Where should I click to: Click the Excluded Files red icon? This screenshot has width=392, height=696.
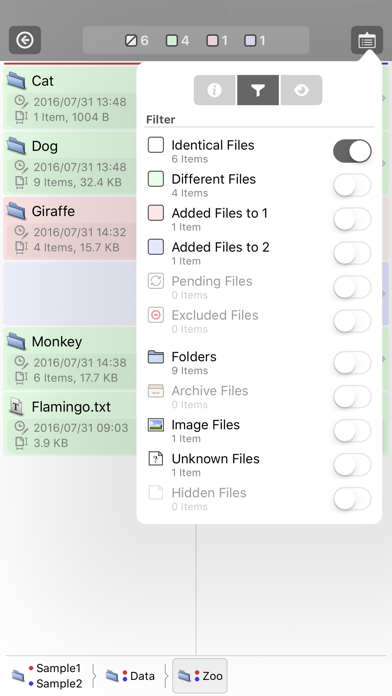[156, 315]
